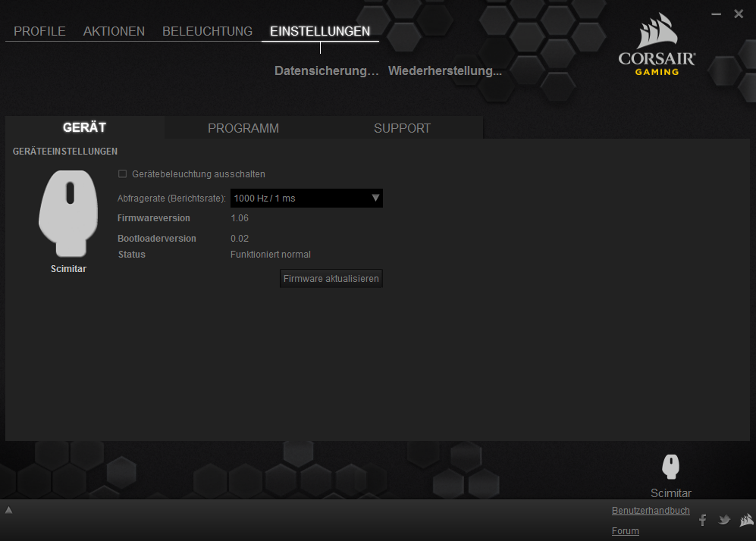Click the firmware version value 1.06
This screenshot has width=756, height=541.
(x=240, y=218)
